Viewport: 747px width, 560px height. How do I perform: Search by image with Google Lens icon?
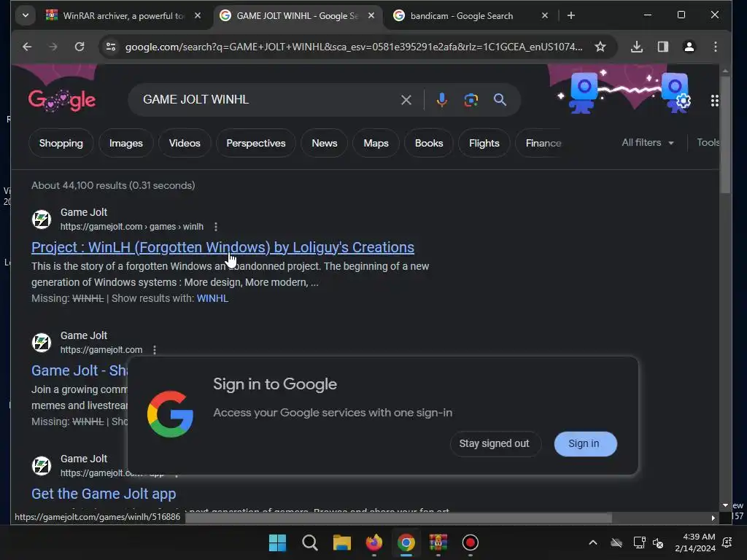(471, 100)
